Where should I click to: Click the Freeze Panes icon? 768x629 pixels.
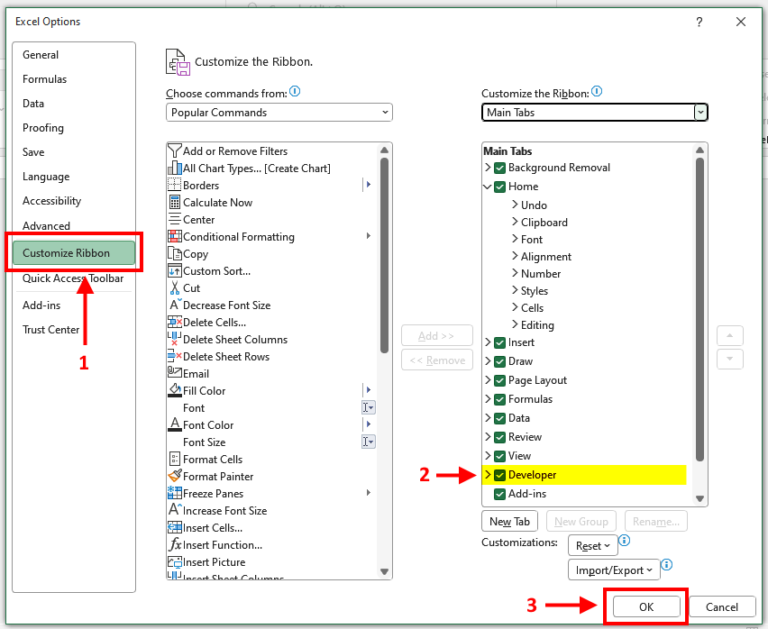point(175,493)
